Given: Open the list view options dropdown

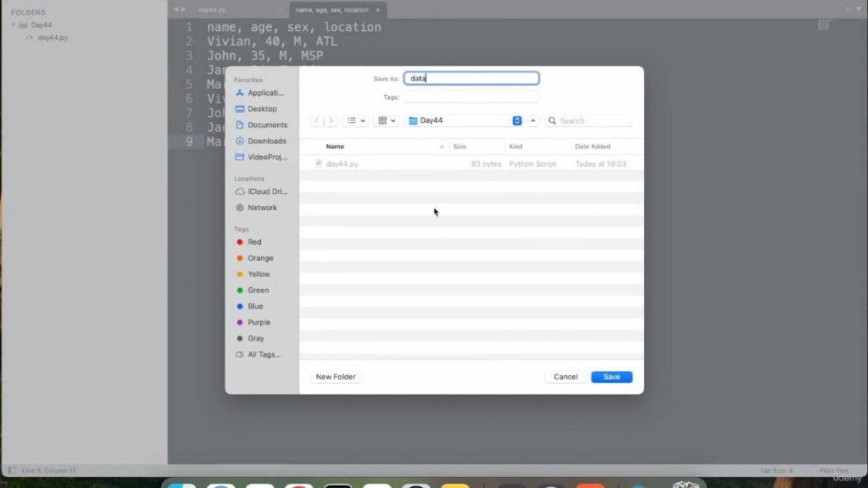Looking at the screenshot, I should pyautogui.click(x=355, y=120).
